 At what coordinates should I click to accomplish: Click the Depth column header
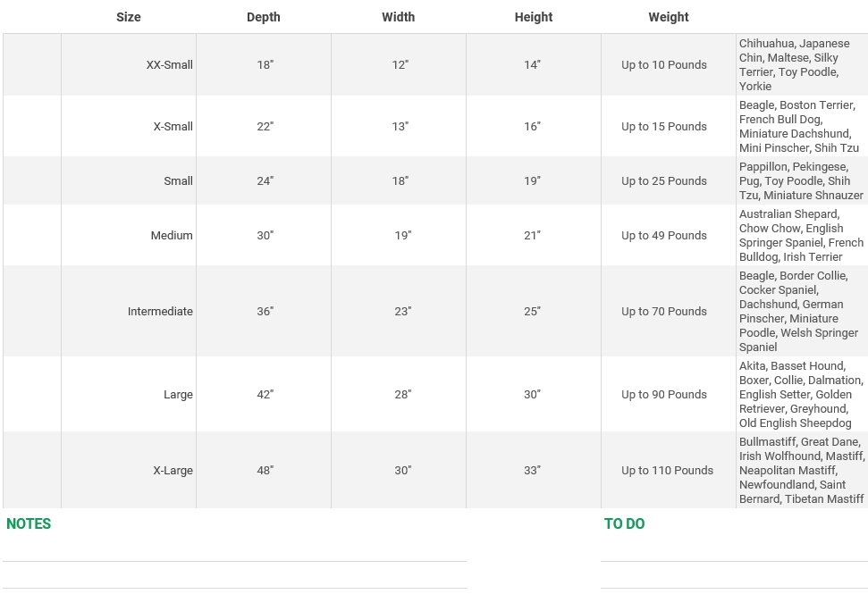tap(264, 17)
